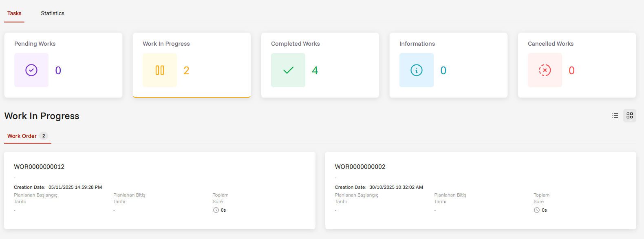
Task: Open the Informations summary card
Action: [x=448, y=65]
